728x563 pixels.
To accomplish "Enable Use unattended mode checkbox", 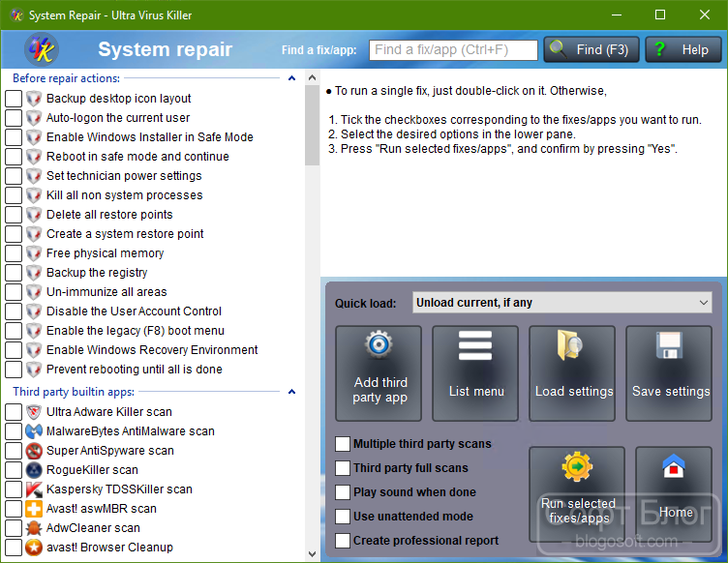I will click(343, 517).
